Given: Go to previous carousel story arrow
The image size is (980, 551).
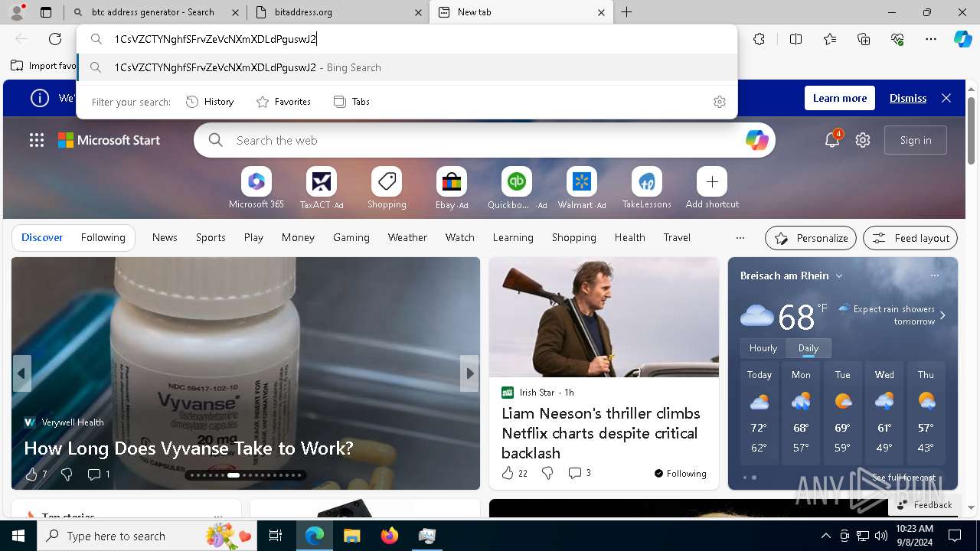Looking at the screenshot, I should [x=21, y=373].
